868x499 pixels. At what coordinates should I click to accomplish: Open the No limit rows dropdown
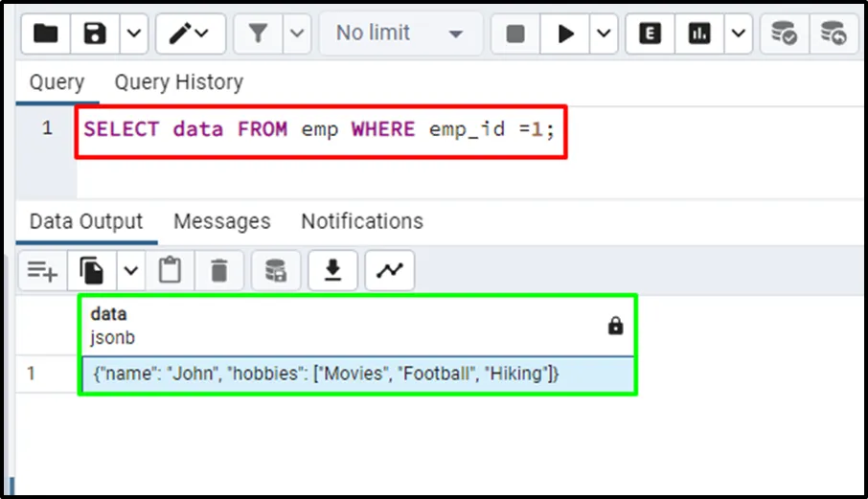coord(398,34)
